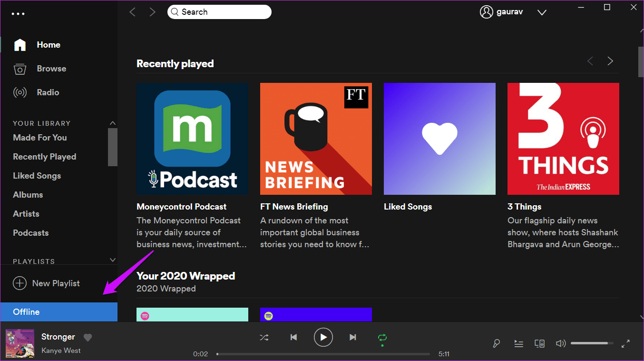Open Albums in library
644x361 pixels.
click(x=28, y=195)
